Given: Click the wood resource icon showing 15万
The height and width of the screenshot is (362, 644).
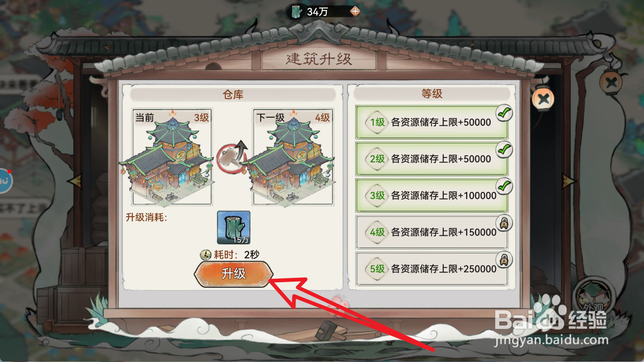Looking at the screenshot, I should pos(234,227).
